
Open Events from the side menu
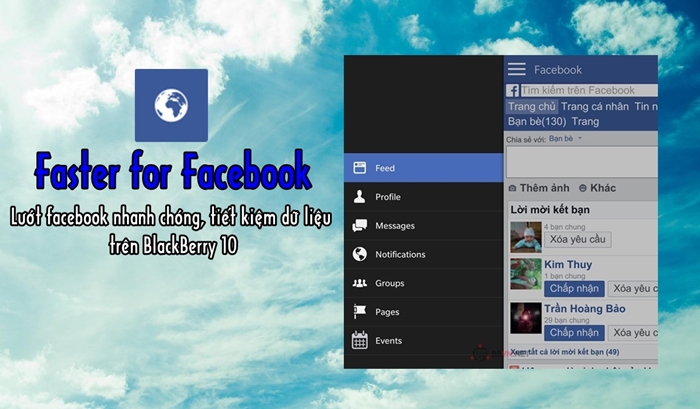(x=424, y=340)
